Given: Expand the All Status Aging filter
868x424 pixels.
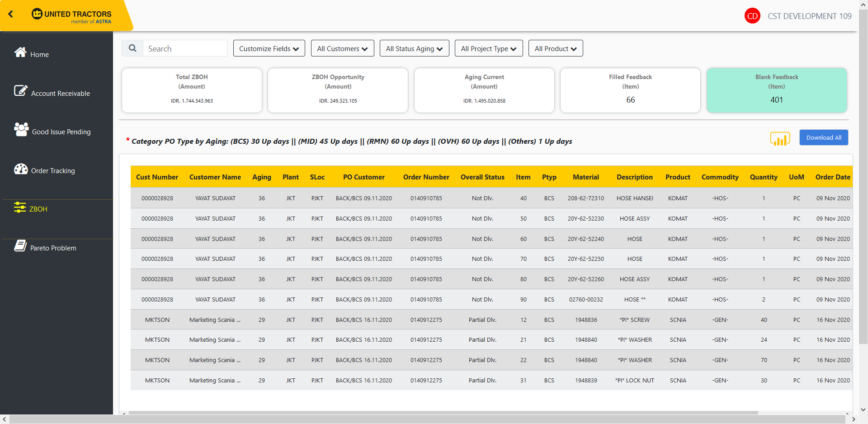Looking at the screenshot, I should [415, 48].
